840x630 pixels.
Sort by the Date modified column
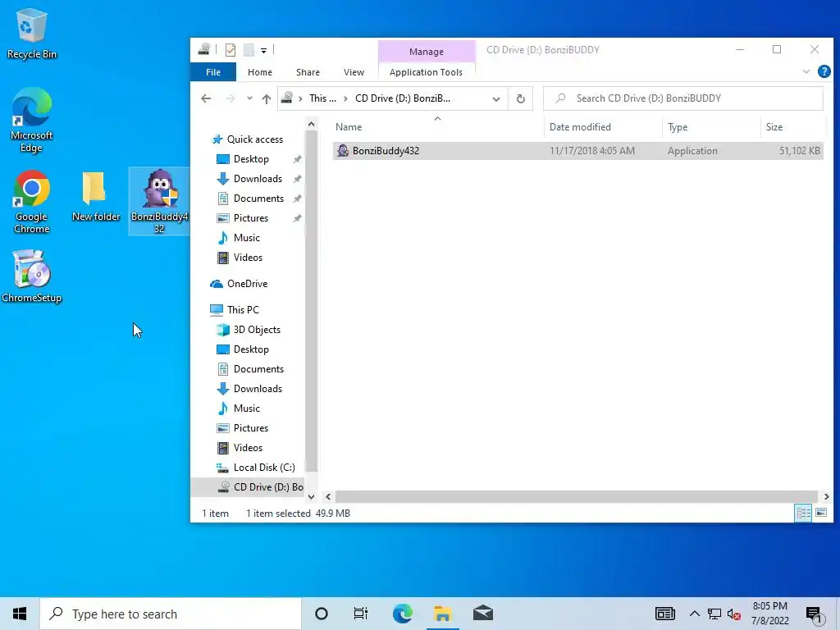coord(603,127)
